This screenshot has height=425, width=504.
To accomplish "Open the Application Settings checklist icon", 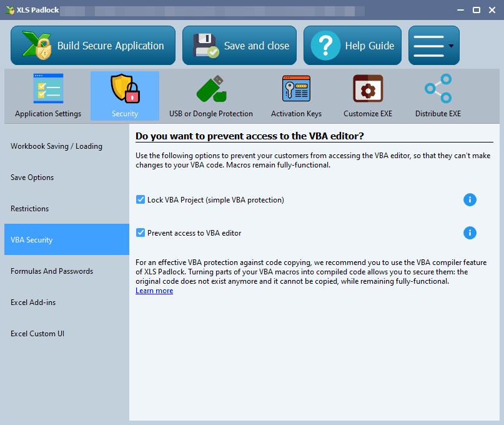I will point(48,89).
